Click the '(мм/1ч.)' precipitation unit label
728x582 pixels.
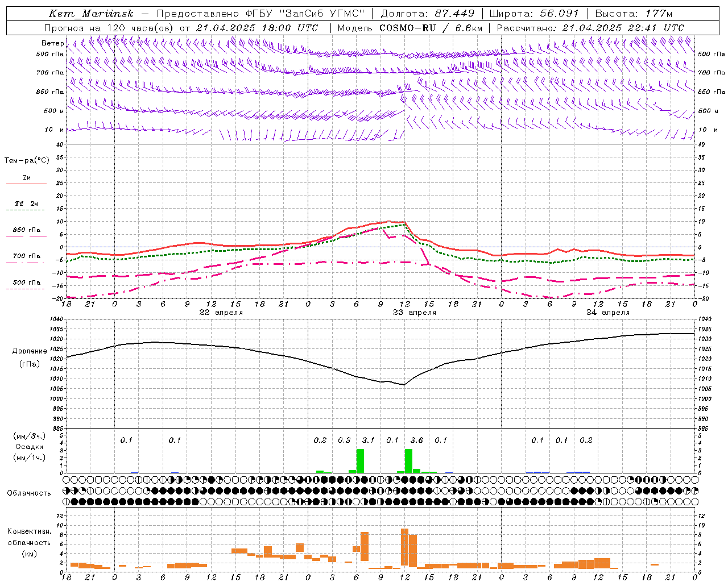coord(29,458)
